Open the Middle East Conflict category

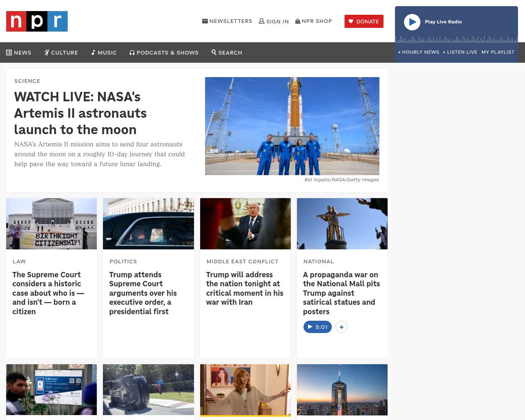[x=242, y=261]
